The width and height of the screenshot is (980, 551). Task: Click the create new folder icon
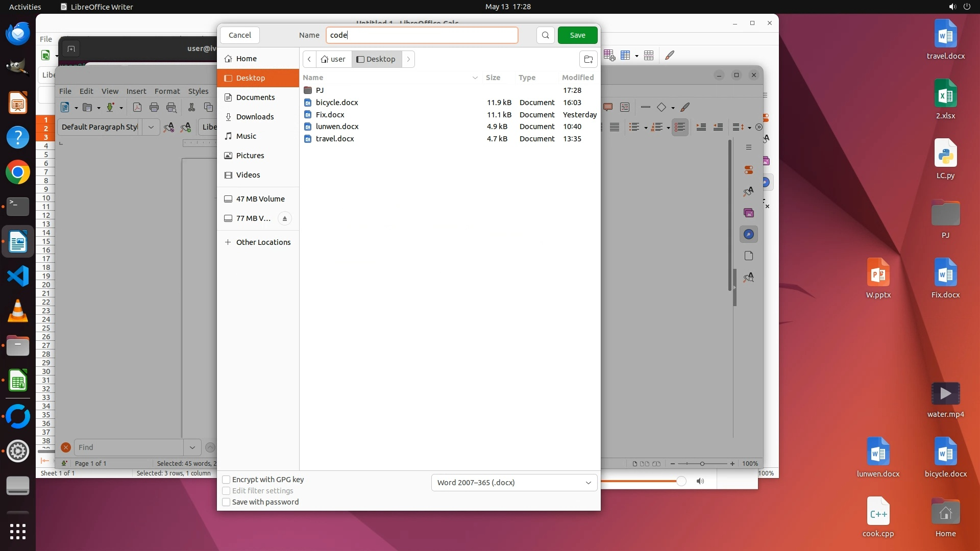[x=588, y=59]
